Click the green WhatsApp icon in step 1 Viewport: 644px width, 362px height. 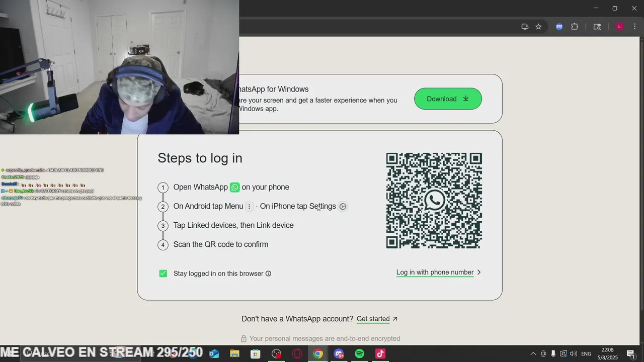pyautogui.click(x=235, y=187)
